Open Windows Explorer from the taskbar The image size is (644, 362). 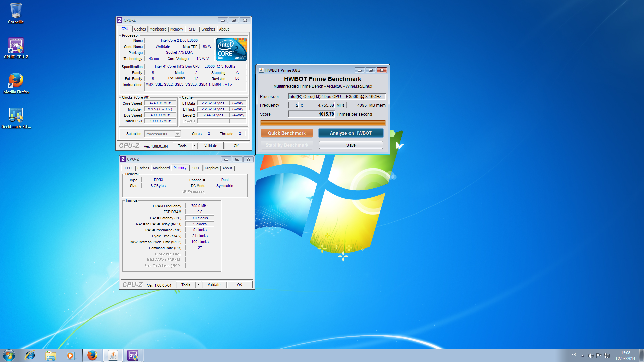click(x=51, y=355)
